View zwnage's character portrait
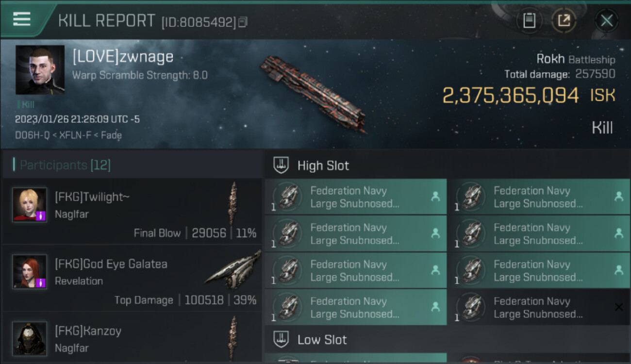The image size is (631, 364). pyautogui.click(x=40, y=70)
